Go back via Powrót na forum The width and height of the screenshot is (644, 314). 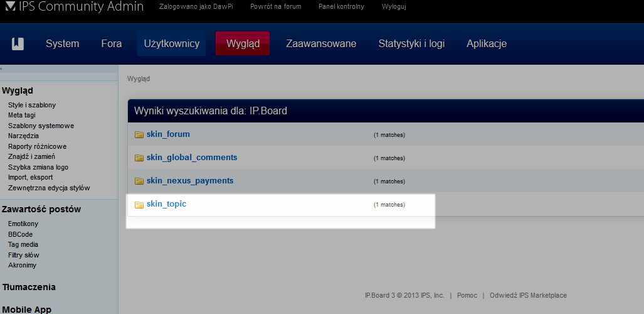point(275,6)
